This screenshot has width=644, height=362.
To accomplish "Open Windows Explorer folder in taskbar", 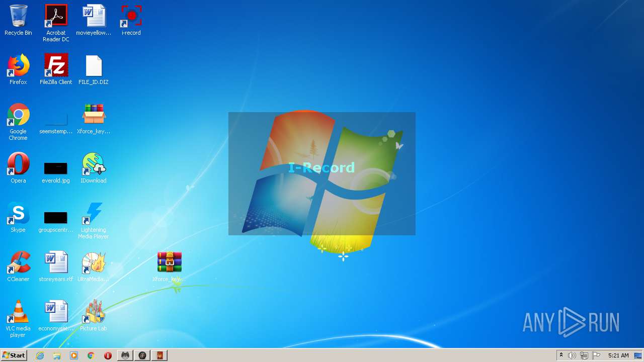I will [57, 355].
